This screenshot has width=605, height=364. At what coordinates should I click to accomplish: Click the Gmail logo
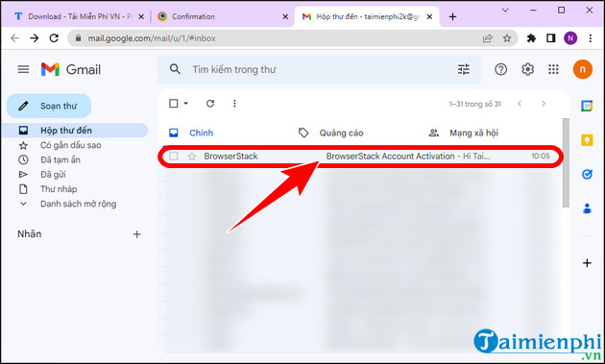[x=71, y=69]
